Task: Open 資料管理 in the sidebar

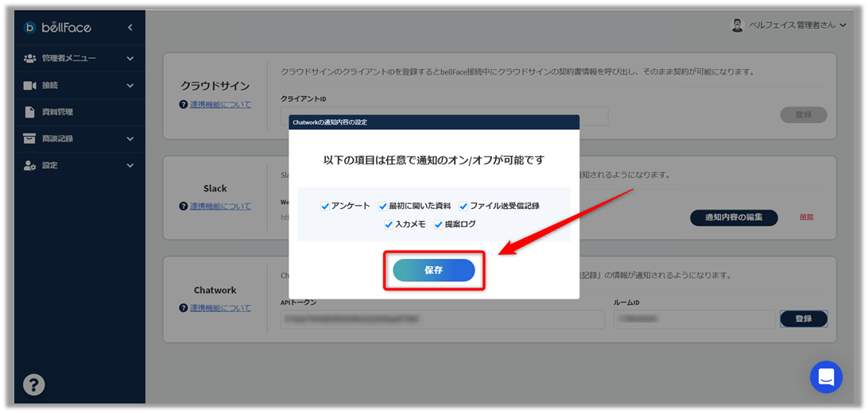Action: pyautogui.click(x=79, y=112)
